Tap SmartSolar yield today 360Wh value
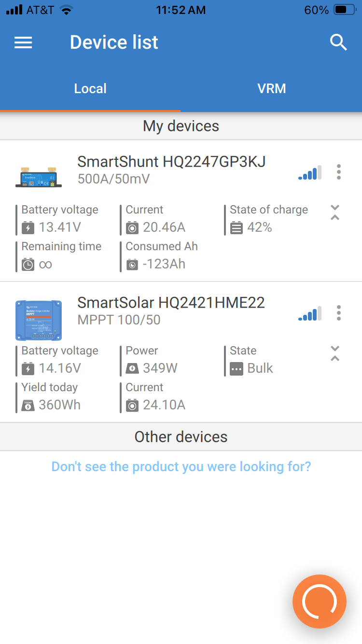The height and width of the screenshot is (644, 362). tap(59, 405)
